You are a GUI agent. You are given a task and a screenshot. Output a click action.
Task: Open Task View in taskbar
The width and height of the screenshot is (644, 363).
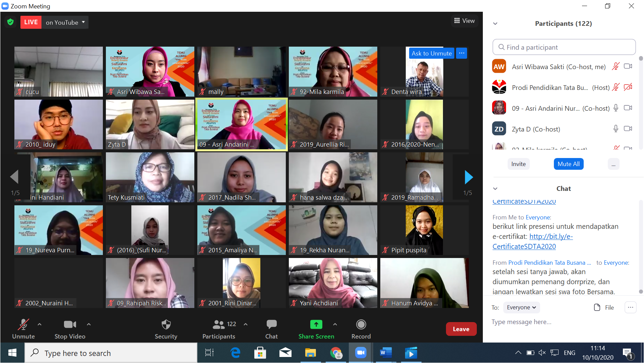[x=209, y=353]
